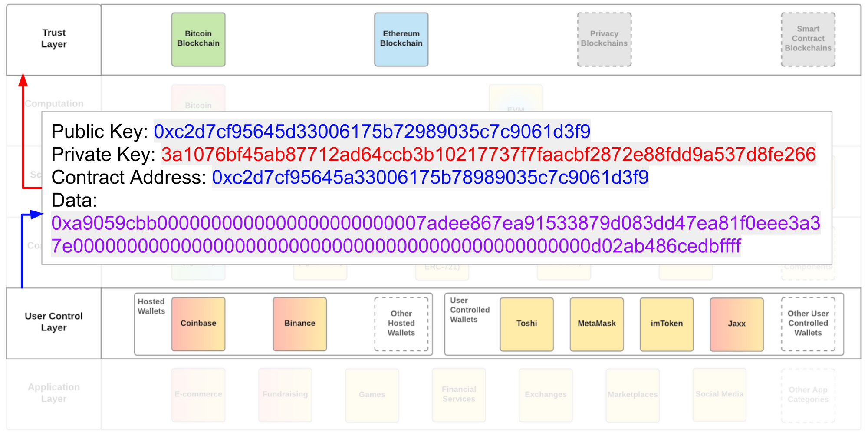Click the faded Games box

coord(372,395)
